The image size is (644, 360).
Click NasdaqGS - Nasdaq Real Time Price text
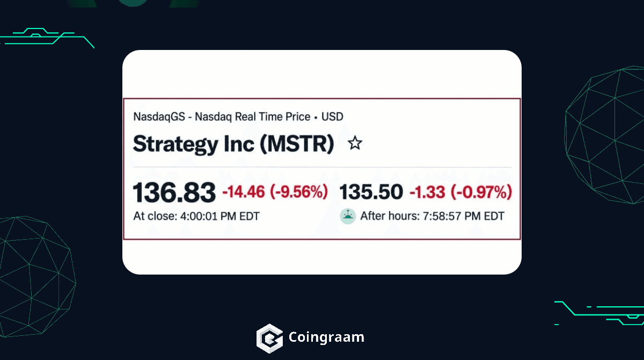point(222,116)
